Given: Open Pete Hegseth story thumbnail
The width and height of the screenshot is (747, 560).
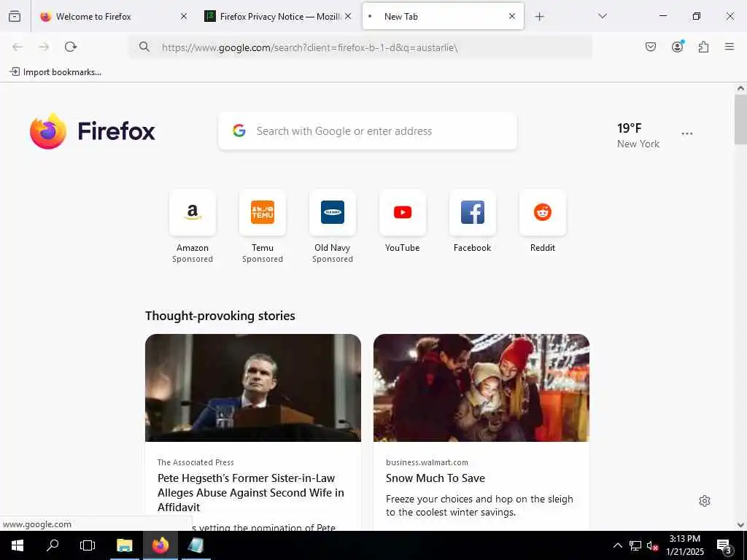Looking at the screenshot, I should (253, 388).
